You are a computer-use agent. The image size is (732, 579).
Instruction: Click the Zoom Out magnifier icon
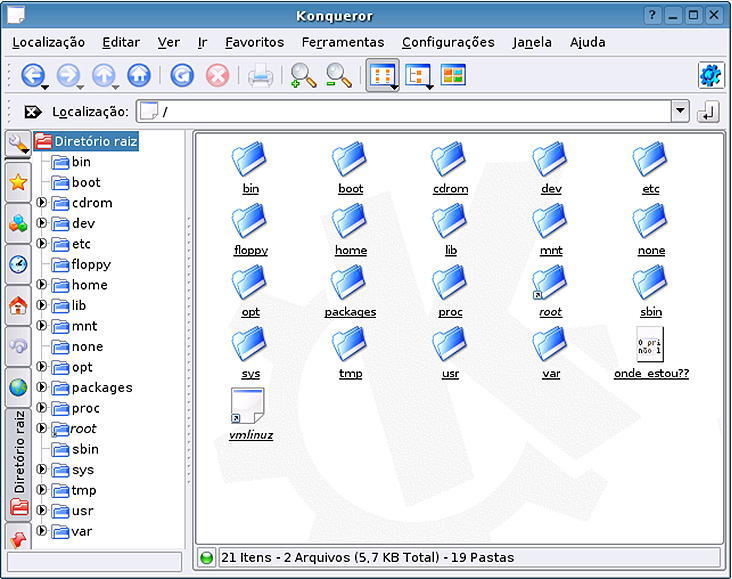tap(339, 75)
